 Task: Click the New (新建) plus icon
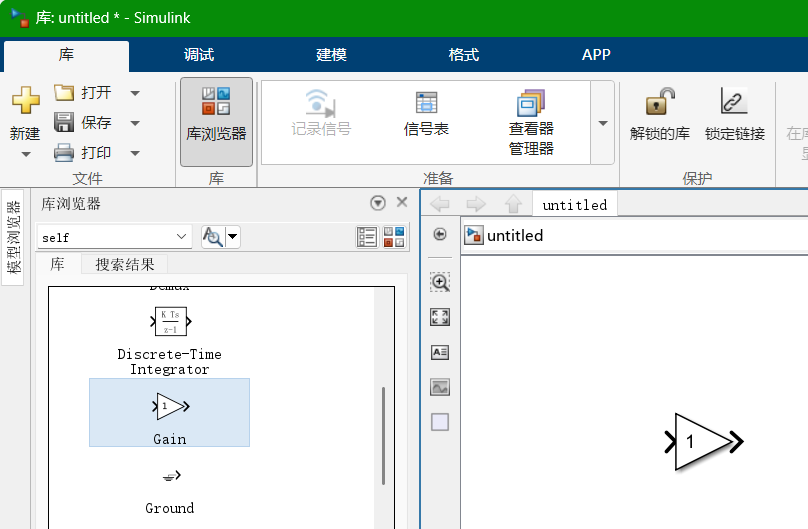pos(25,100)
